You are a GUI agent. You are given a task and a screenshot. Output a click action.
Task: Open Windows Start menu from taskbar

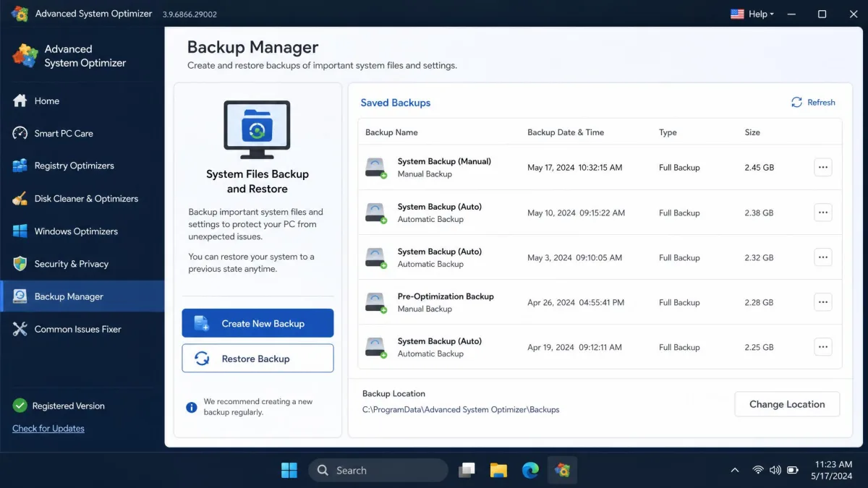tap(289, 470)
